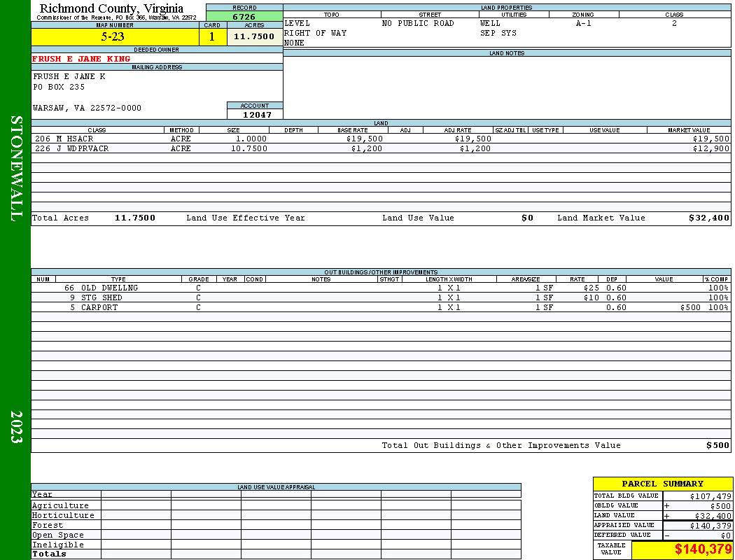Viewport: 735px width, 560px height.
Task: Click street value RIGHT OF WAY
Action: pos(316,34)
